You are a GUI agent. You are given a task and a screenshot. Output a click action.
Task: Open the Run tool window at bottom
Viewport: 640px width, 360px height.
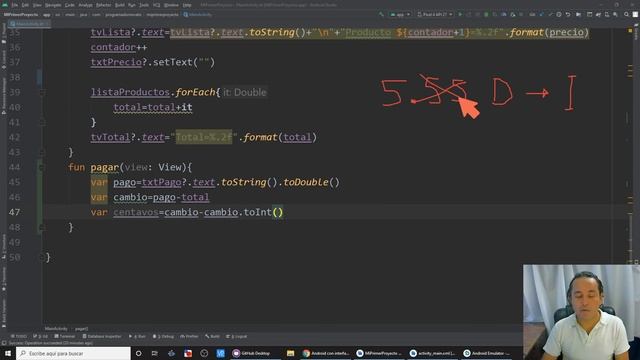(137, 336)
